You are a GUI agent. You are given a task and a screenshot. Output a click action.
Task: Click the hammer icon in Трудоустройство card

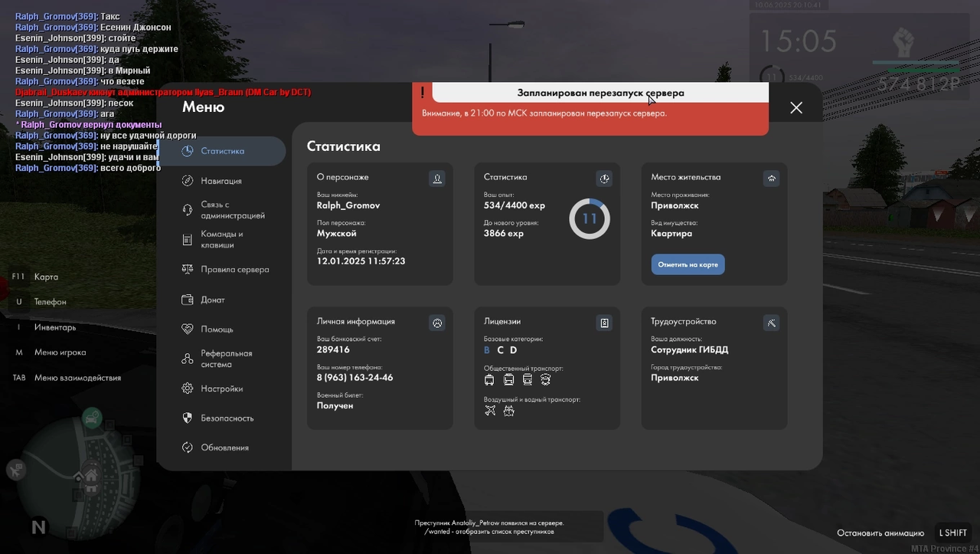click(771, 323)
